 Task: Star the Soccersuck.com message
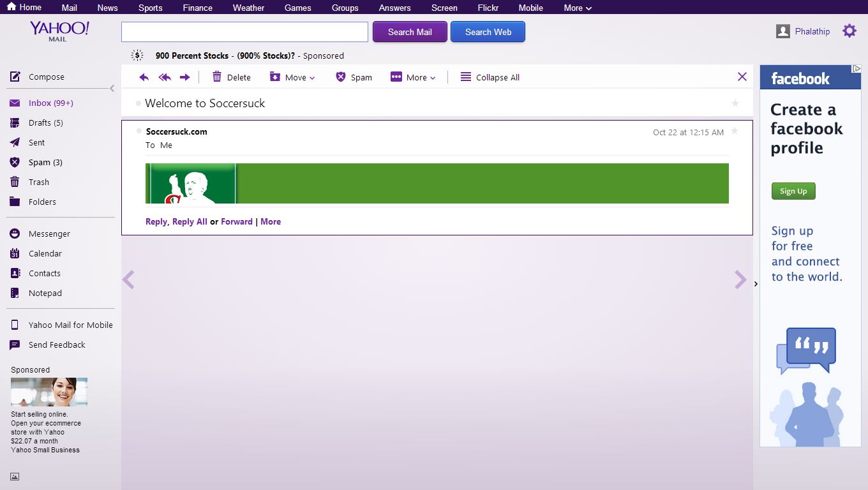point(735,131)
